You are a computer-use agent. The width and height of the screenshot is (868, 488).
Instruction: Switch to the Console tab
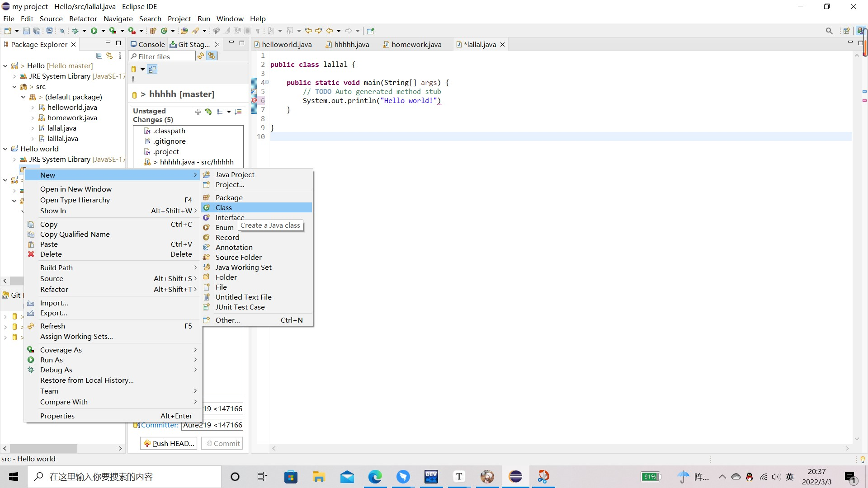148,44
